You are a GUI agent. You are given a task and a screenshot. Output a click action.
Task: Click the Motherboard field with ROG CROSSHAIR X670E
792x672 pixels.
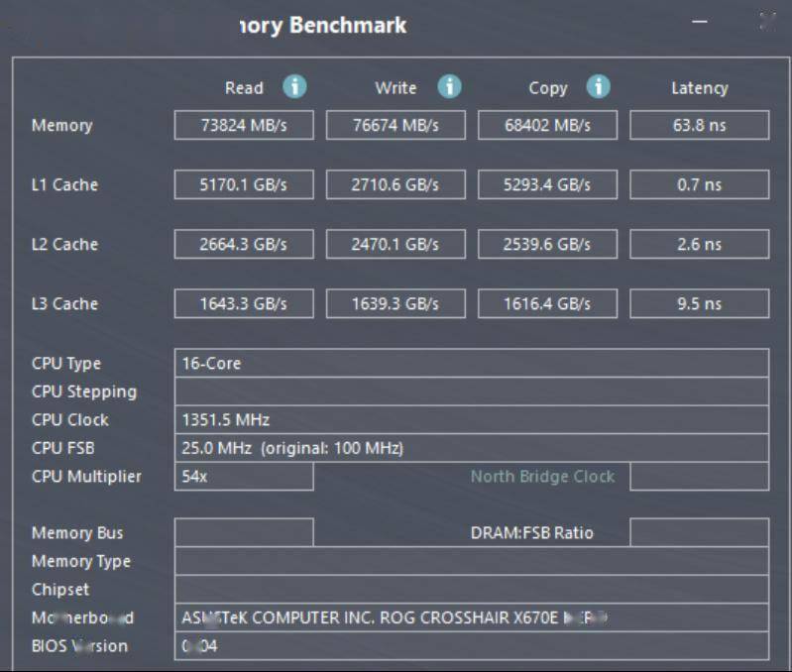471,617
